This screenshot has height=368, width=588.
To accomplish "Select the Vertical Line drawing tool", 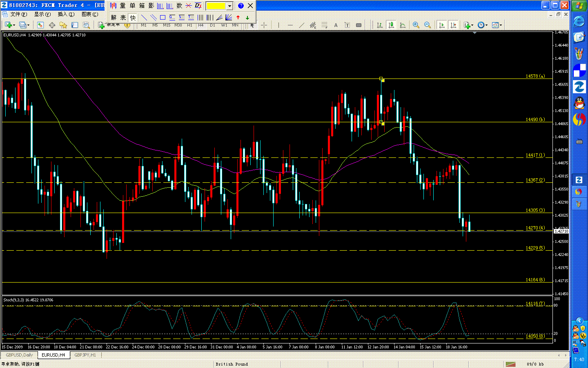I will click(278, 25).
